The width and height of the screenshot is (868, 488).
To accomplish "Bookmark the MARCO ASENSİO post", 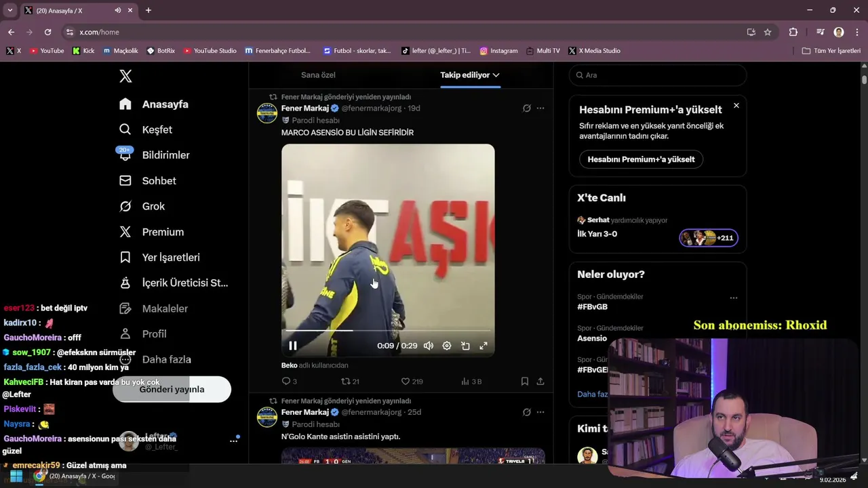I will coord(525,382).
